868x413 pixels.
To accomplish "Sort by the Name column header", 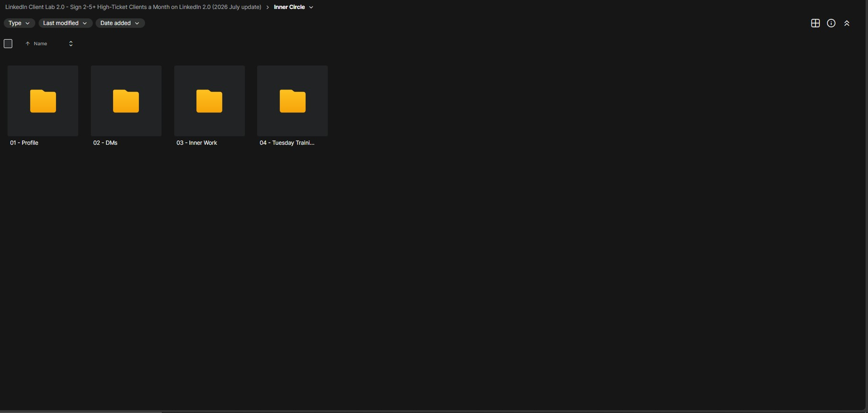I will (x=41, y=43).
